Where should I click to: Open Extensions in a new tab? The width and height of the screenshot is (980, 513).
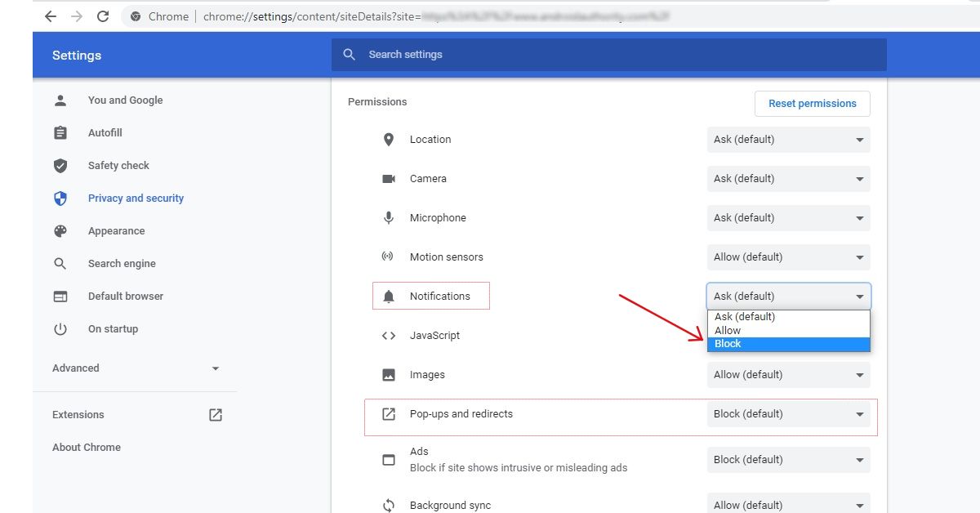tap(215, 414)
